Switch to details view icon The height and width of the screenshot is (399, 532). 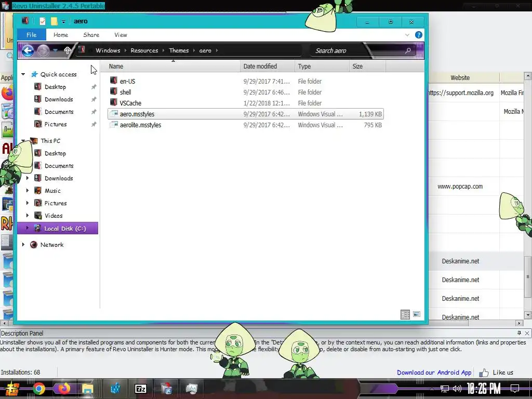tap(405, 314)
